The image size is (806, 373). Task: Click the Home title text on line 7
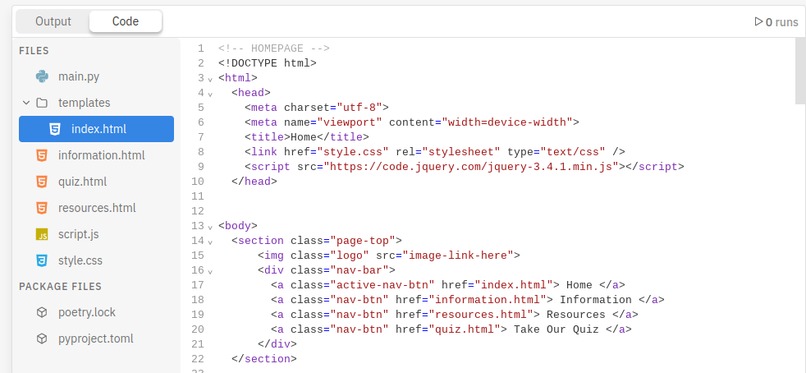tap(303, 137)
